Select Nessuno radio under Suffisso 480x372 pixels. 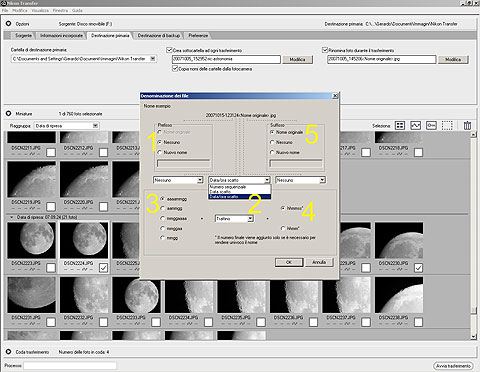272,142
